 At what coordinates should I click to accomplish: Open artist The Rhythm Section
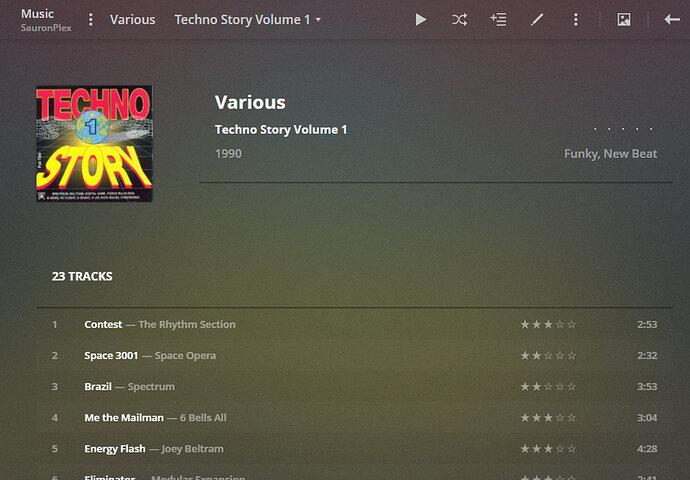187,325
